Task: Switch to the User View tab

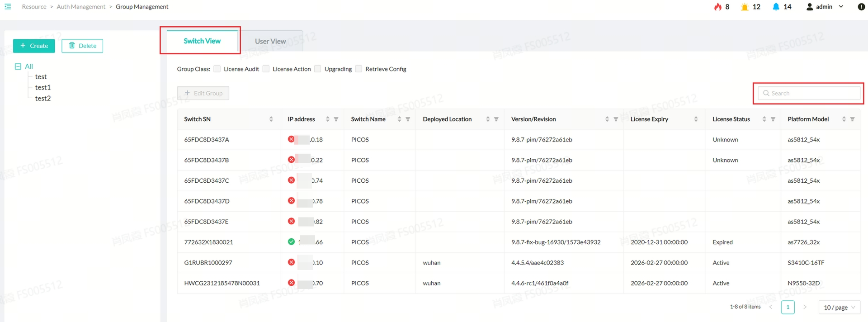Action: [270, 41]
